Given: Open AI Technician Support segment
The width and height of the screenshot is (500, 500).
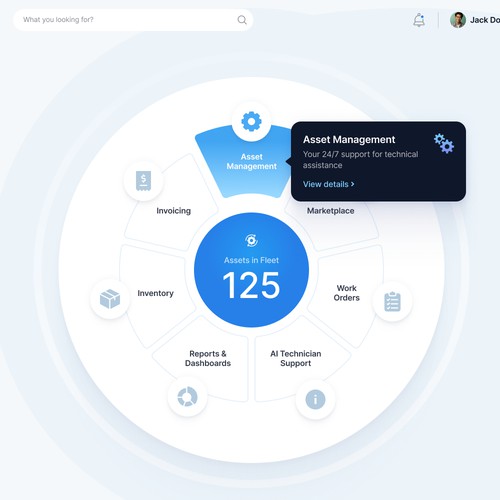Looking at the screenshot, I should [296, 358].
